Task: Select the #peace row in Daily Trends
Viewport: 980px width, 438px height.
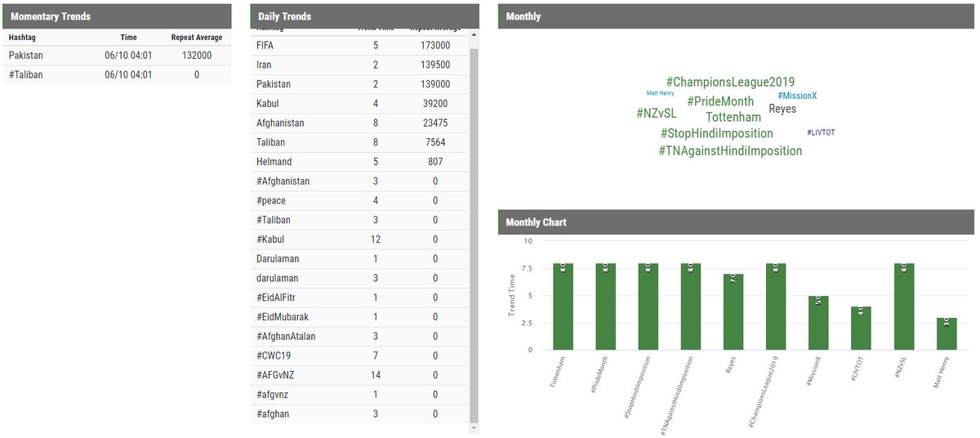Action: pyautogui.click(x=359, y=200)
